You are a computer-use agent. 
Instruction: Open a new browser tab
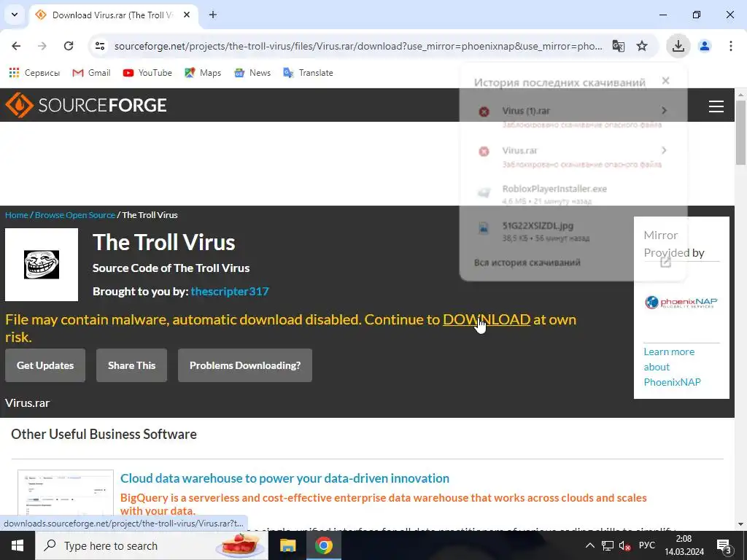[213, 15]
